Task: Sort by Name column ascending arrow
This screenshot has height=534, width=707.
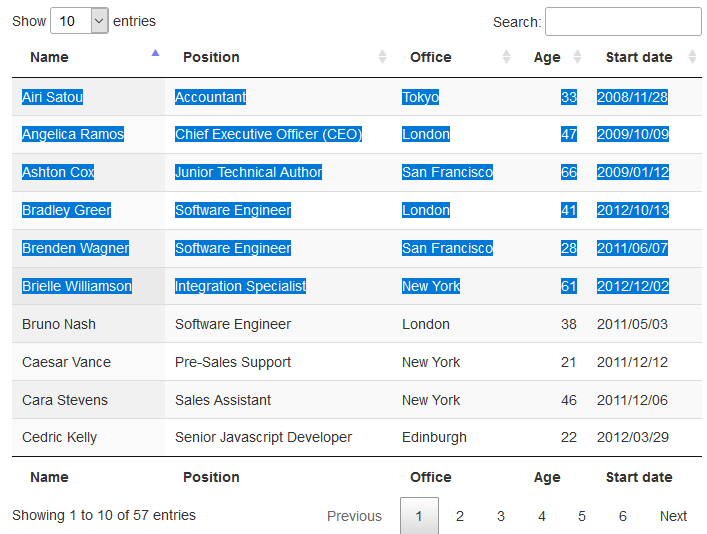Action: pyautogui.click(x=155, y=53)
